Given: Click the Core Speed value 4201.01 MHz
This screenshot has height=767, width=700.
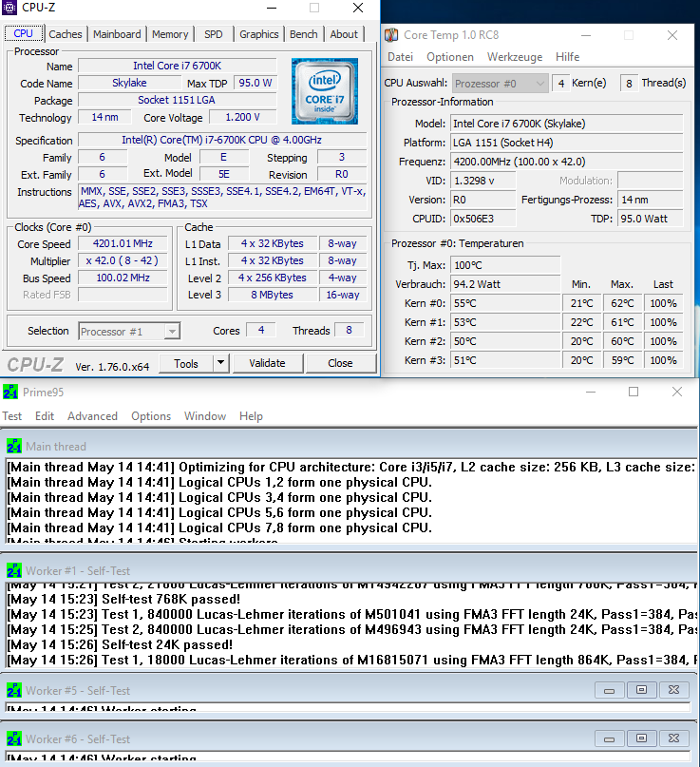Looking at the screenshot, I should (x=123, y=243).
